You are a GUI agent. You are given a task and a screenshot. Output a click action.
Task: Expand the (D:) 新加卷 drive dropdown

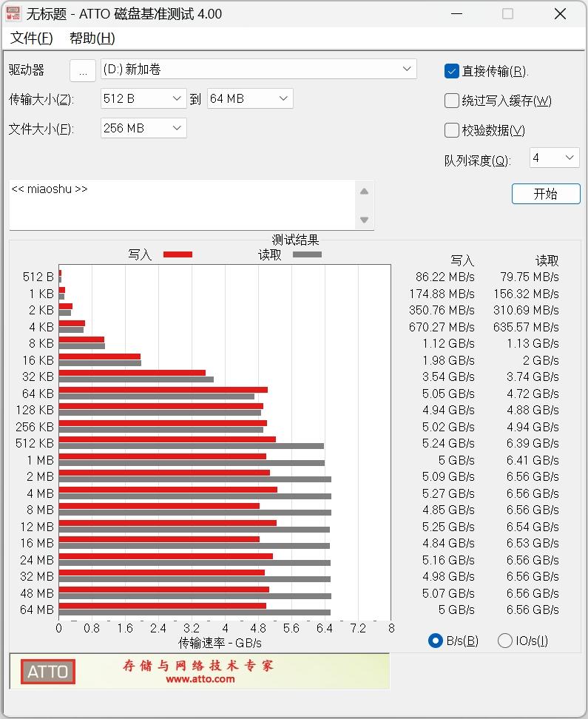tap(259, 70)
